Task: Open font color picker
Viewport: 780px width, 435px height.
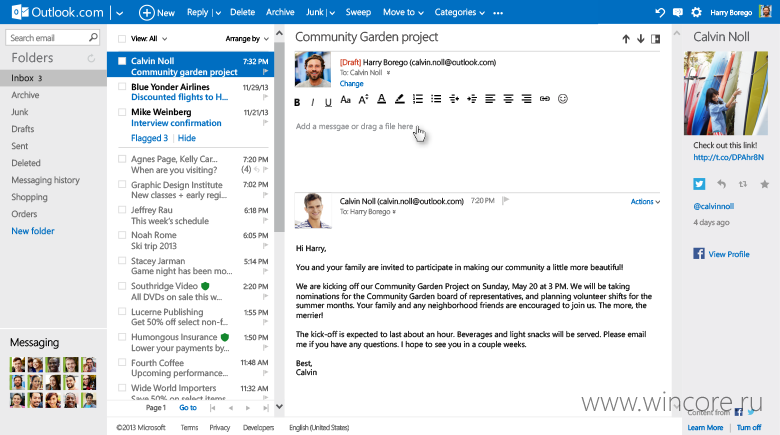Action: click(382, 99)
